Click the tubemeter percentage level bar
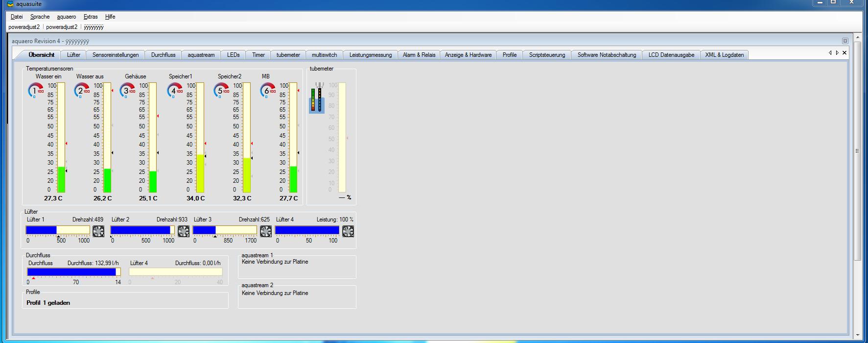Screen dimensions: 868x343 [x=342, y=138]
